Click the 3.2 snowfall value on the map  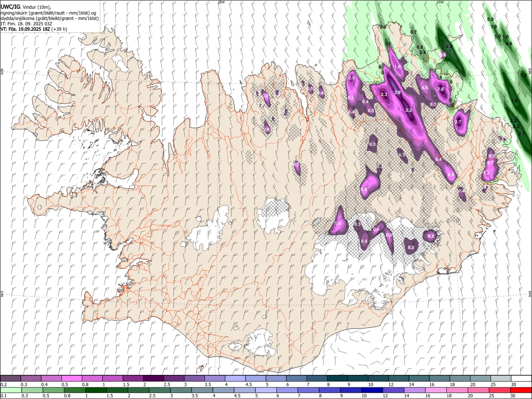tap(409, 110)
